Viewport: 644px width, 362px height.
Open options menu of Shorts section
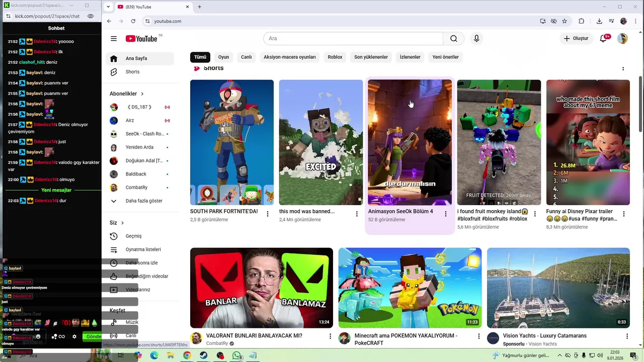point(623,68)
